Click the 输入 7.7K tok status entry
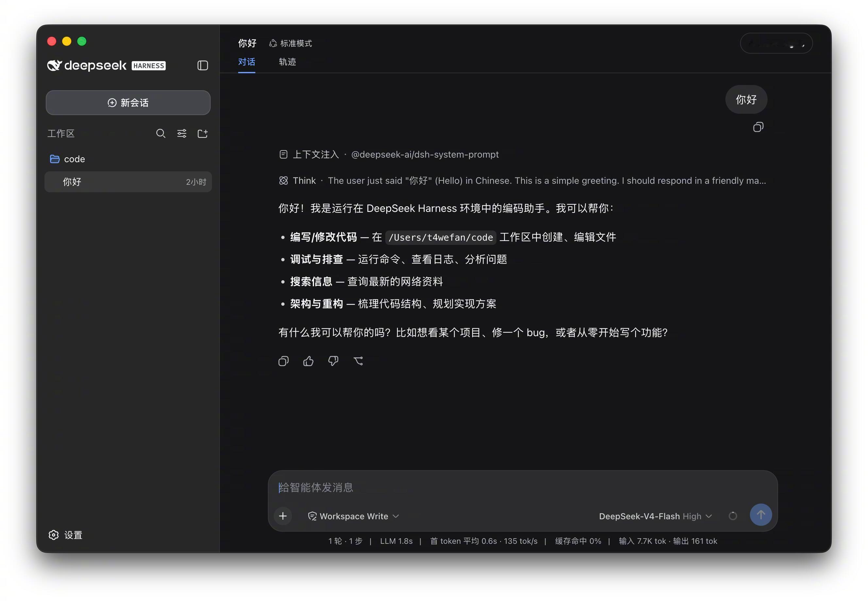 (642, 541)
